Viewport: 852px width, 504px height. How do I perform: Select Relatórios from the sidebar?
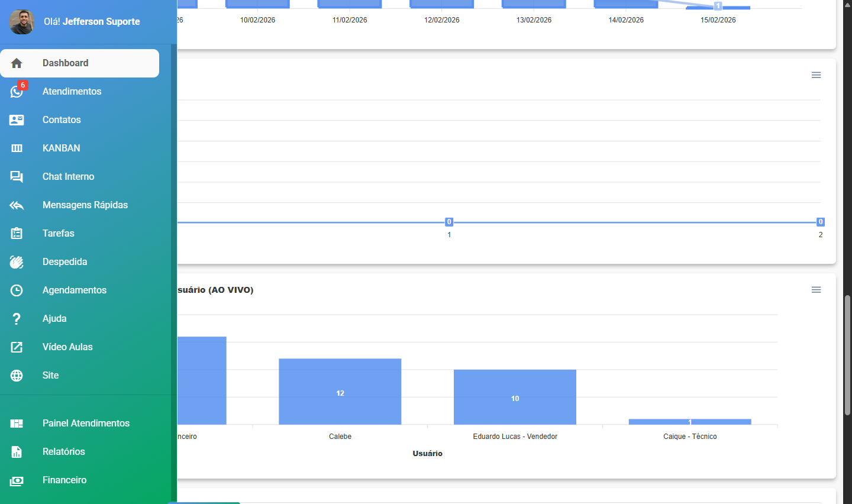63,452
